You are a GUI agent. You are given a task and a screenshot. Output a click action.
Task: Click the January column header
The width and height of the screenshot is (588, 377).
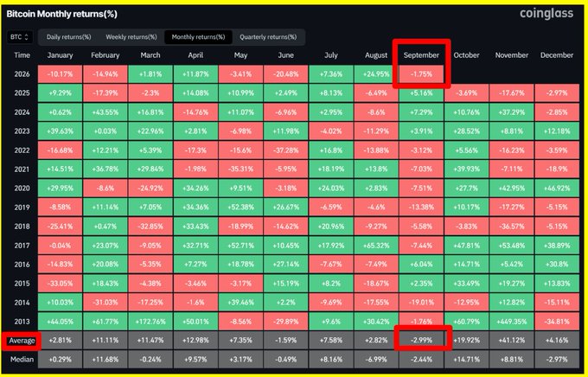(60, 55)
